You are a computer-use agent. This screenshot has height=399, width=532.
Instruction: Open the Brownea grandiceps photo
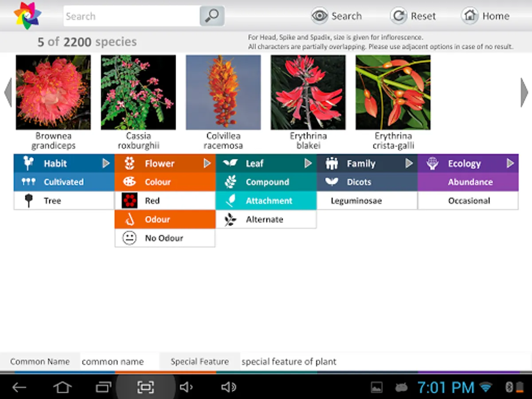(53, 92)
